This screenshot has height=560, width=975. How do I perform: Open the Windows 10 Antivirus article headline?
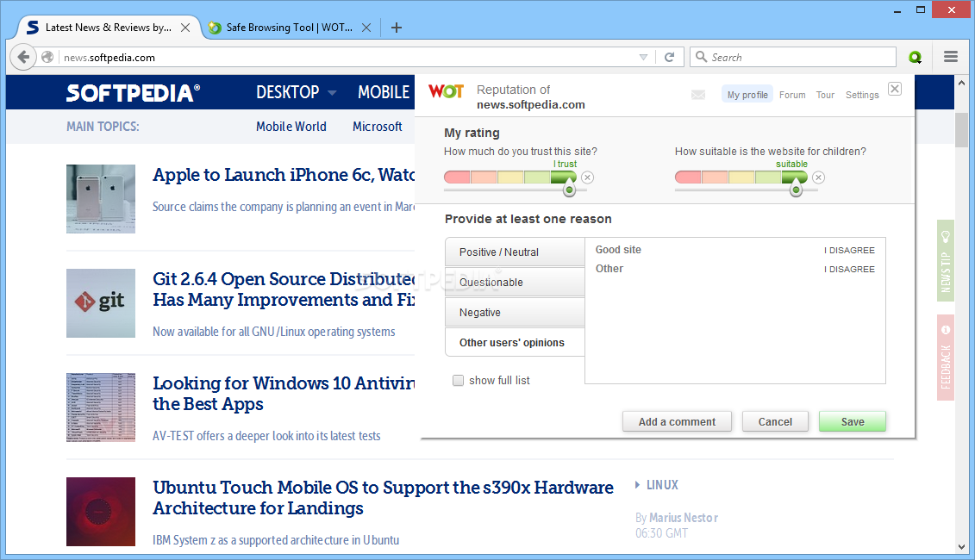click(x=284, y=394)
